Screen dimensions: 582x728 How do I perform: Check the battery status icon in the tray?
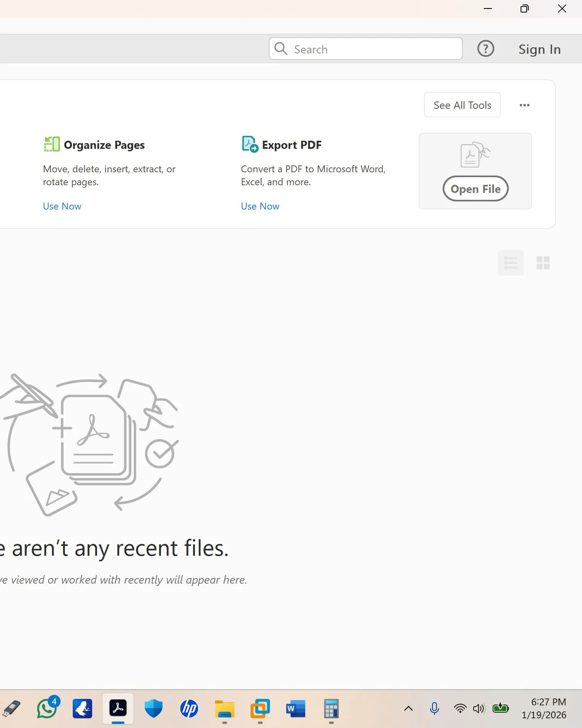tap(501, 708)
